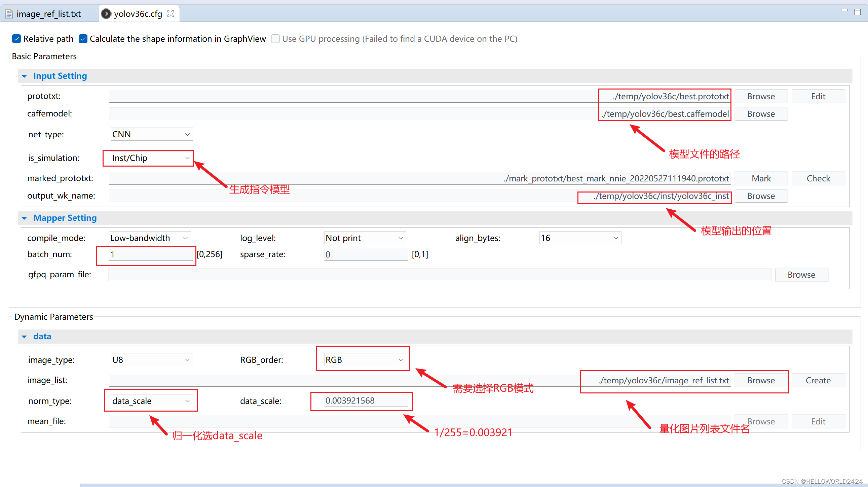Switch to image_ref_list.txt tab
Screen dimensions: 868x487
48,14
